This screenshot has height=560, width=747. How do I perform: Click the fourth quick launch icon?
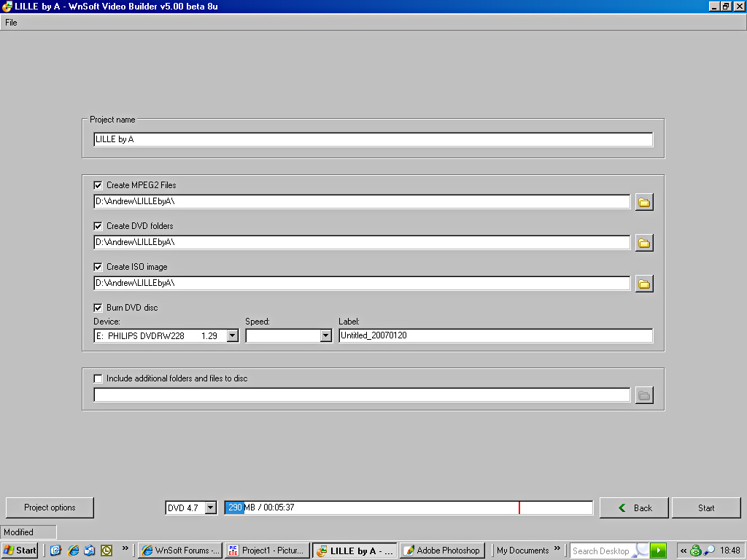pos(107,551)
